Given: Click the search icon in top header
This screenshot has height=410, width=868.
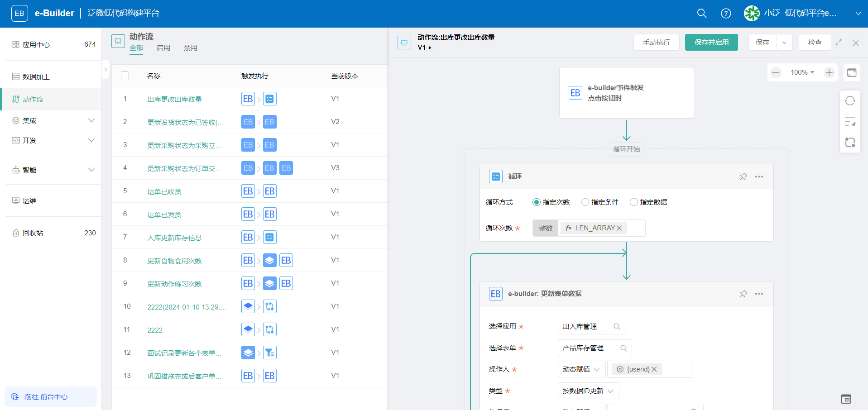Looking at the screenshot, I should coord(702,14).
